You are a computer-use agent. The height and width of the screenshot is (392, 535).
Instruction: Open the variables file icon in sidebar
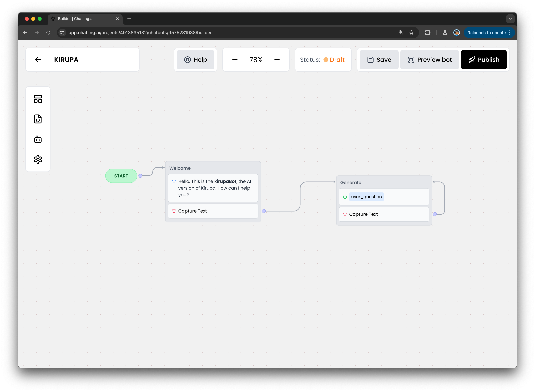(38, 119)
